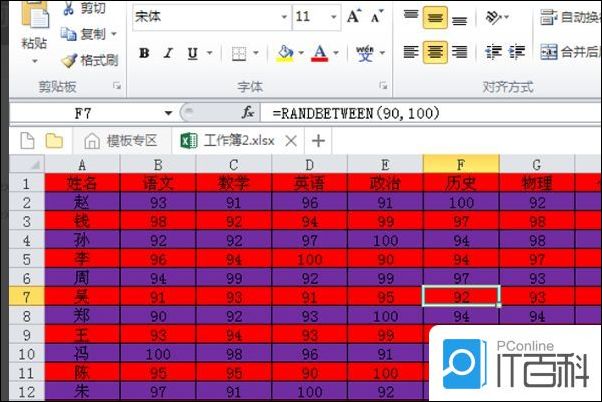Viewport: 602px width, 402px height.
Task: Click cell C1 containing 数学
Action: [x=233, y=183]
